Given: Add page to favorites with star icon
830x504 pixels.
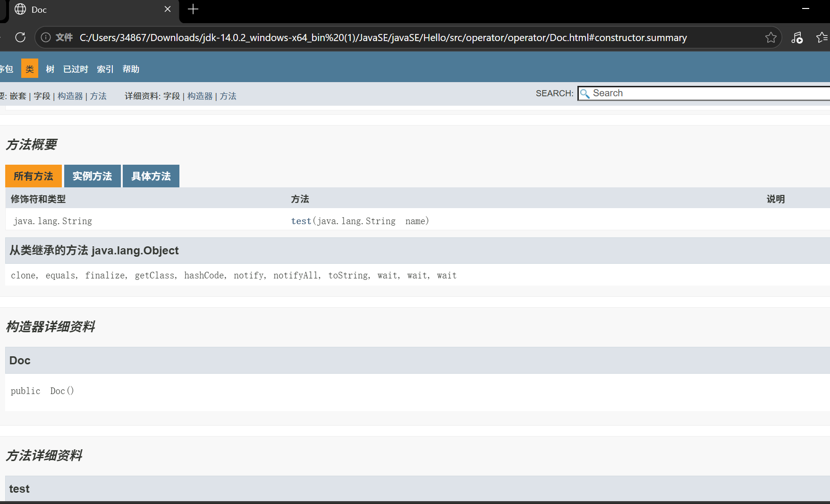Looking at the screenshot, I should [x=771, y=37].
